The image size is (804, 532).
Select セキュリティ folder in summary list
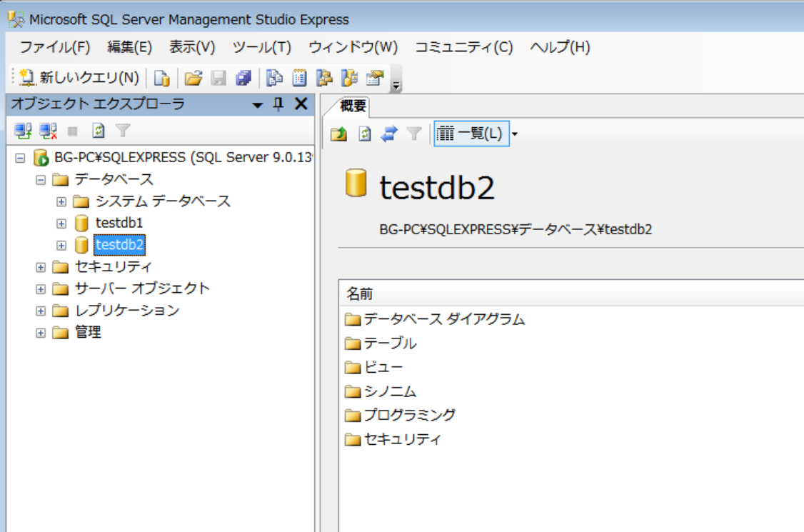click(402, 439)
